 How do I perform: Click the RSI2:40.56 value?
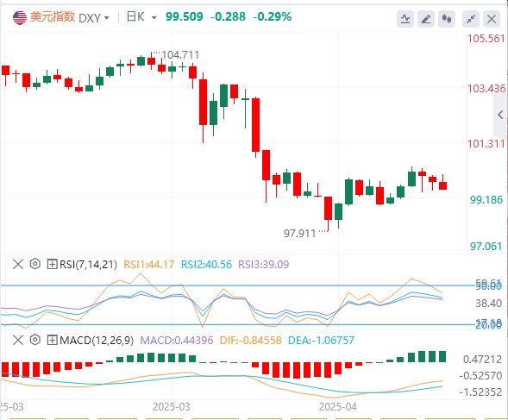pyautogui.click(x=206, y=265)
